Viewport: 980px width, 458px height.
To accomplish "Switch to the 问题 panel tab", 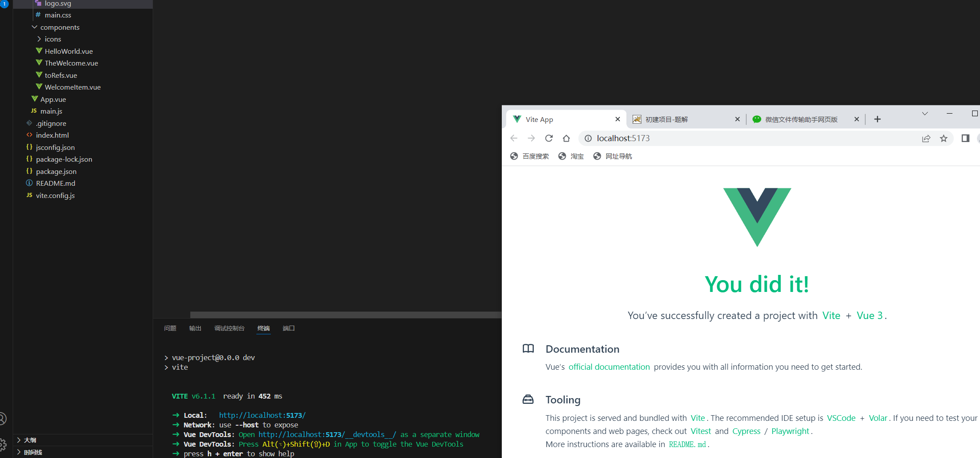I will (170, 328).
